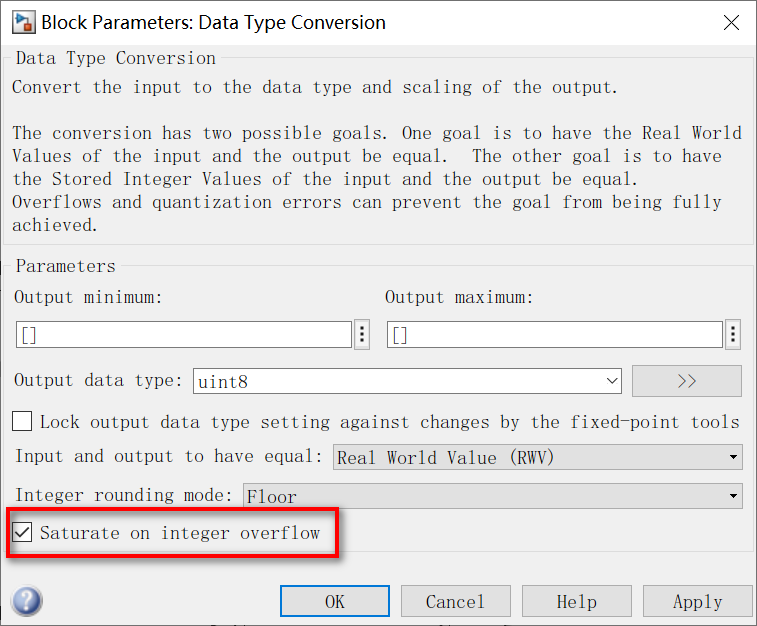
Task: Click into the Output maximum field
Action: click(555, 334)
